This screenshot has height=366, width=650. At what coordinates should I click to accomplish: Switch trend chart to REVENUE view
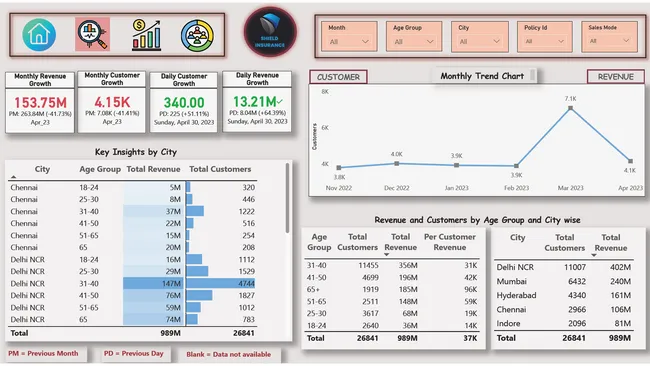click(616, 77)
